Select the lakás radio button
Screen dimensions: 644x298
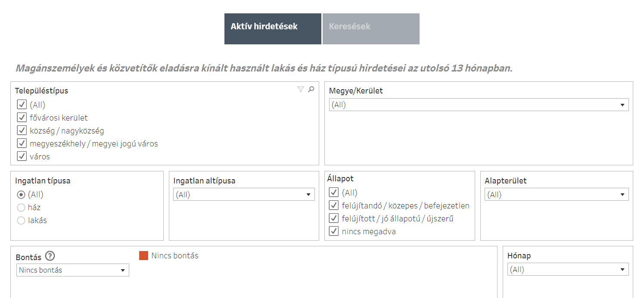[21, 220]
